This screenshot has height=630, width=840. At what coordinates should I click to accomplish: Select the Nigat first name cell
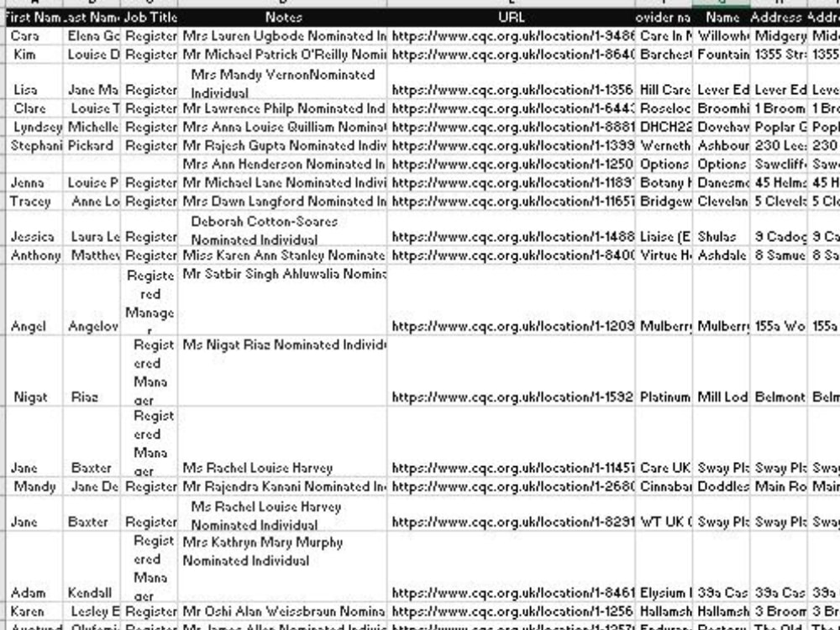pyautogui.click(x=34, y=370)
